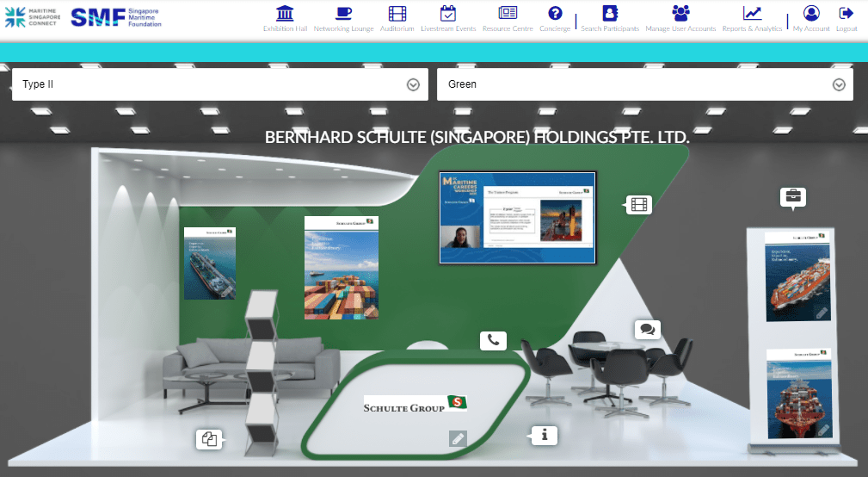Edit the lower standing banner image
This screenshot has width=868, height=477.
(x=823, y=430)
